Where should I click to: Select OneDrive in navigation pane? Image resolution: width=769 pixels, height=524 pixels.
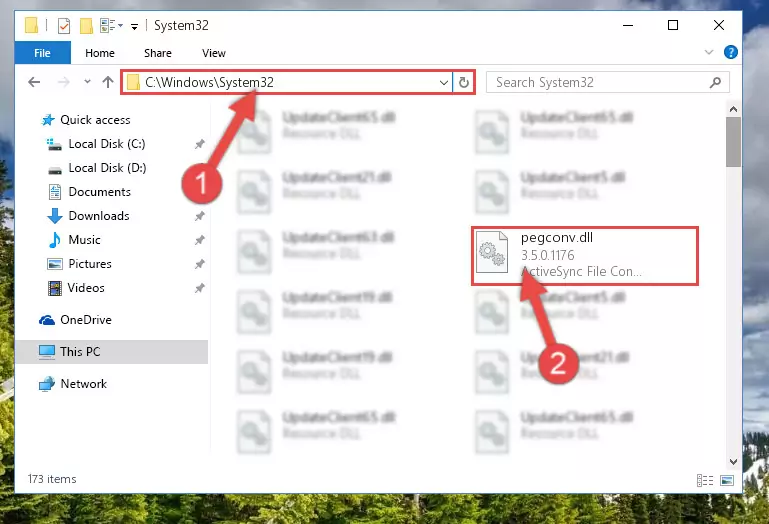(x=86, y=320)
